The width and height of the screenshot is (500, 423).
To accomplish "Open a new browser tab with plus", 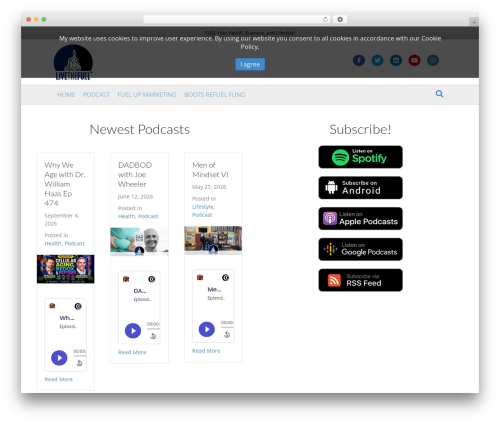I will [x=474, y=22].
